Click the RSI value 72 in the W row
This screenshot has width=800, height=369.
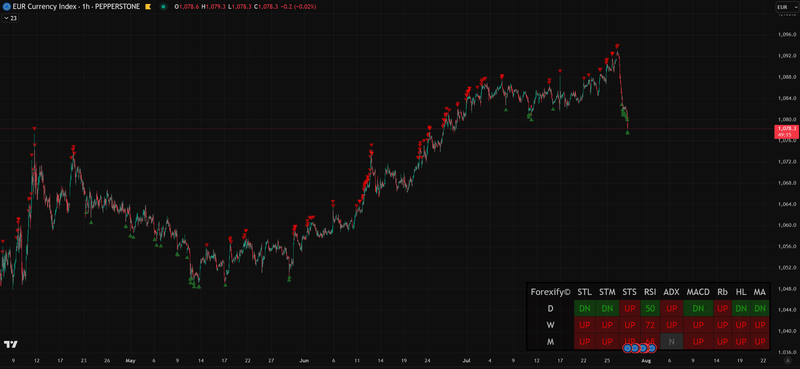pyautogui.click(x=650, y=325)
